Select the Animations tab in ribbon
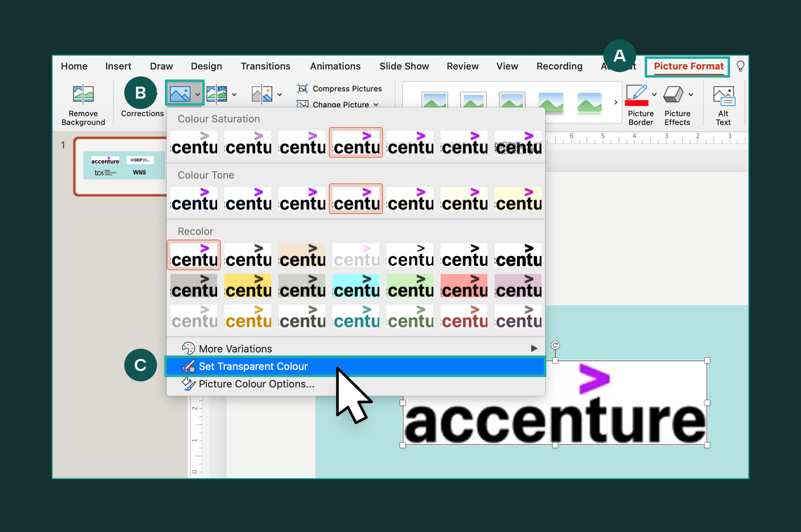 click(335, 67)
